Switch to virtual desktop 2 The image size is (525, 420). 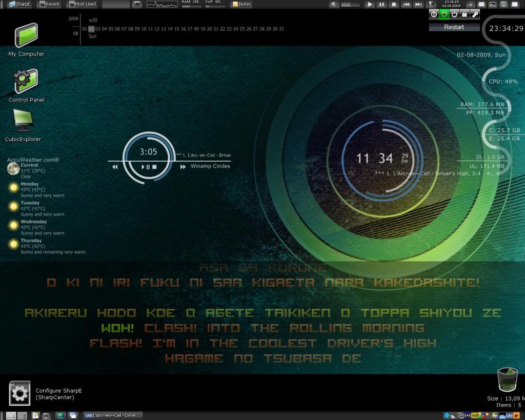pos(23,416)
